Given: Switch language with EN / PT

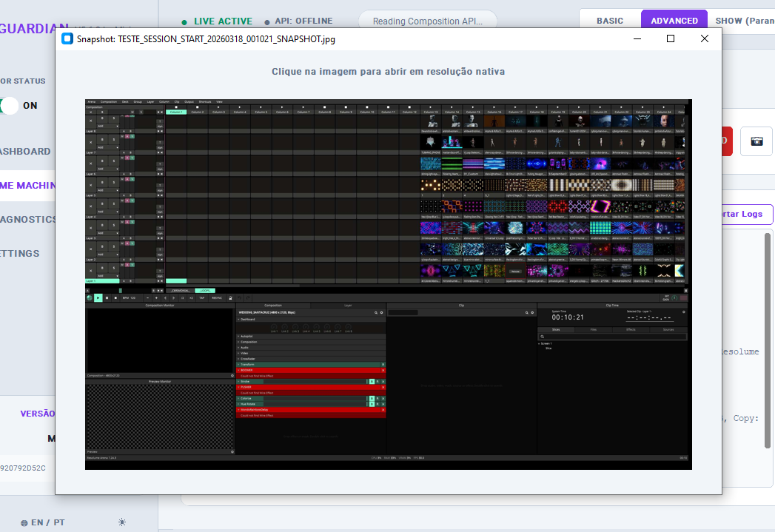Looking at the screenshot, I should point(48,522).
